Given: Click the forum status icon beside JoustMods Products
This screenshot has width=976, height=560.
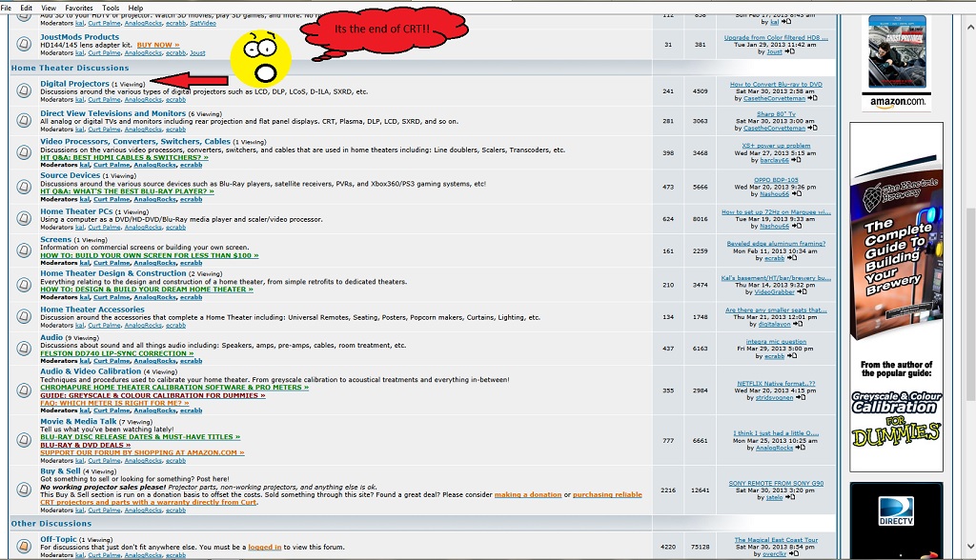Looking at the screenshot, I should [24, 44].
